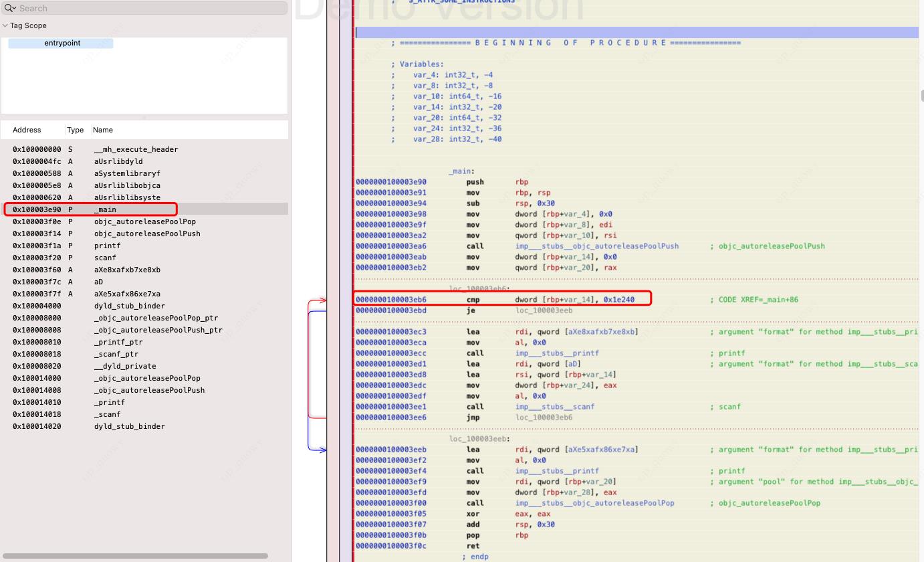Screen dimensions: 924x562
Task: Click the disassembly view vertical scrollbar
Action: coord(921,95)
